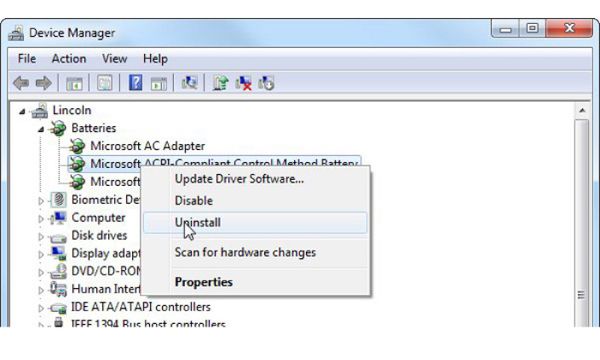Image resolution: width=600 pixels, height=360 pixels.
Task: Select the Batteries label
Action: pyautogui.click(x=94, y=128)
